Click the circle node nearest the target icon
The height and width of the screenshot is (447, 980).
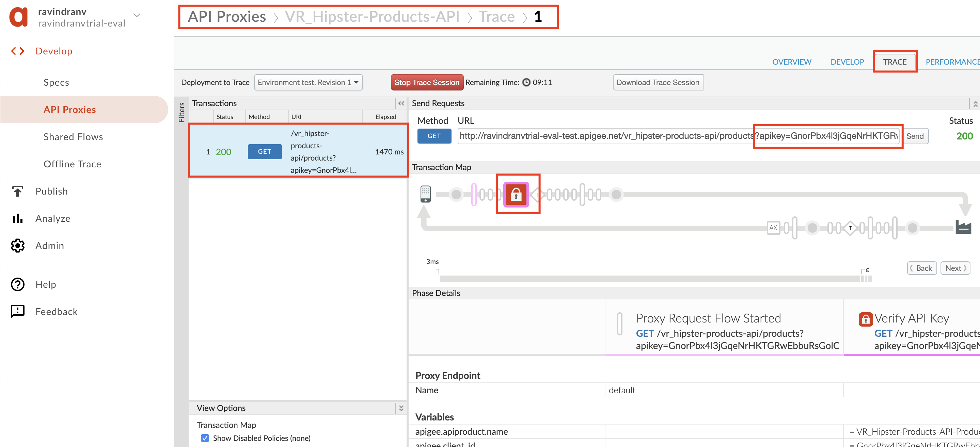pyautogui.click(x=912, y=228)
